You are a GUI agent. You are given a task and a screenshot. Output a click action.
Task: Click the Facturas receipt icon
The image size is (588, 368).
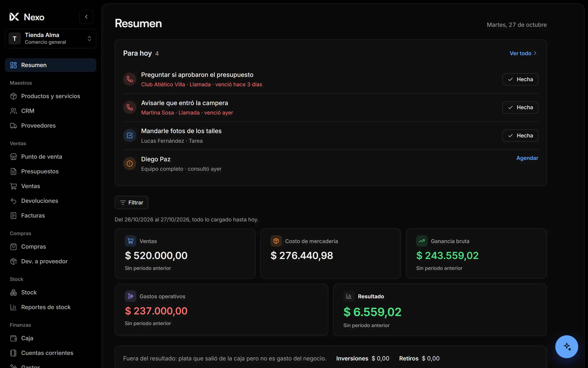(14, 216)
